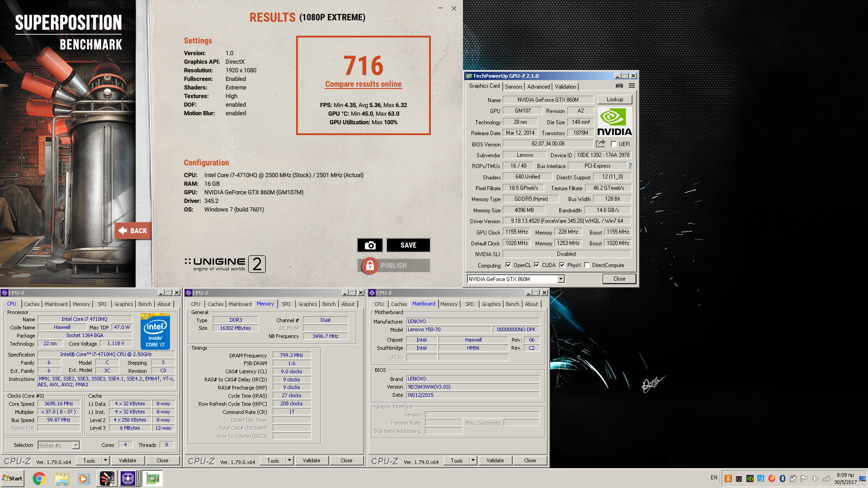Click the taskbar clock showing 8:09
The width and height of the screenshot is (868, 488).
[845, 479]
